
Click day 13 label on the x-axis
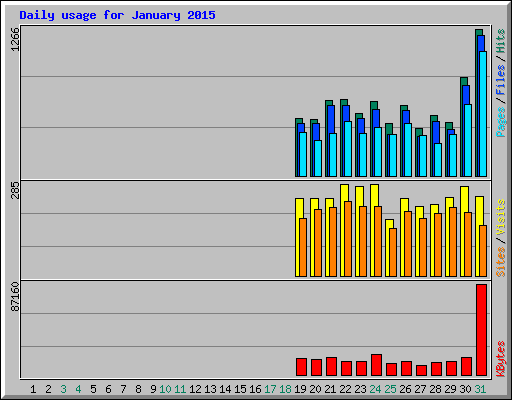(x=210, y=389)
